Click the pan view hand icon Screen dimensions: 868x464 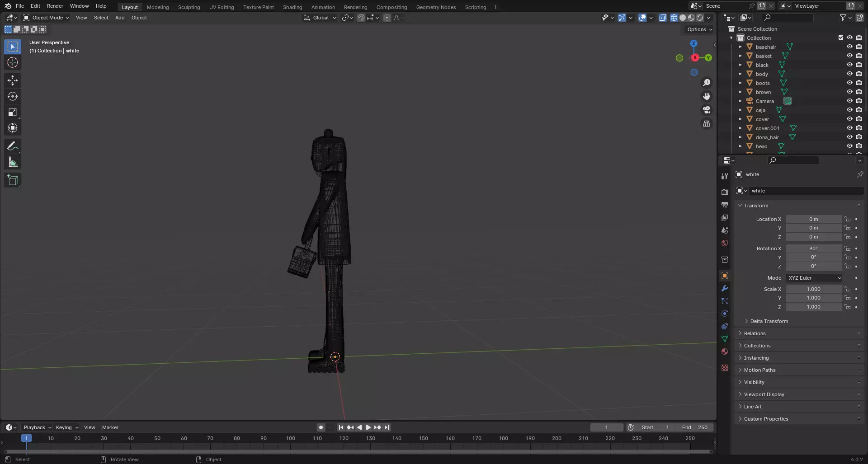coord(707,96)
